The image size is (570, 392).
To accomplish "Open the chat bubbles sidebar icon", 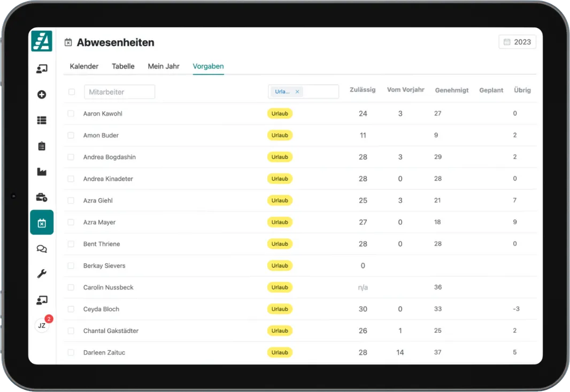I will 42,249.
